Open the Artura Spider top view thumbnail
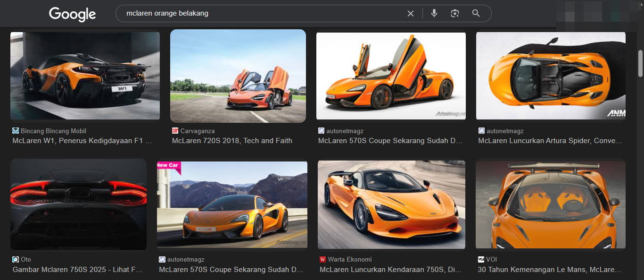Screen dimensions: 644x280 551,76
